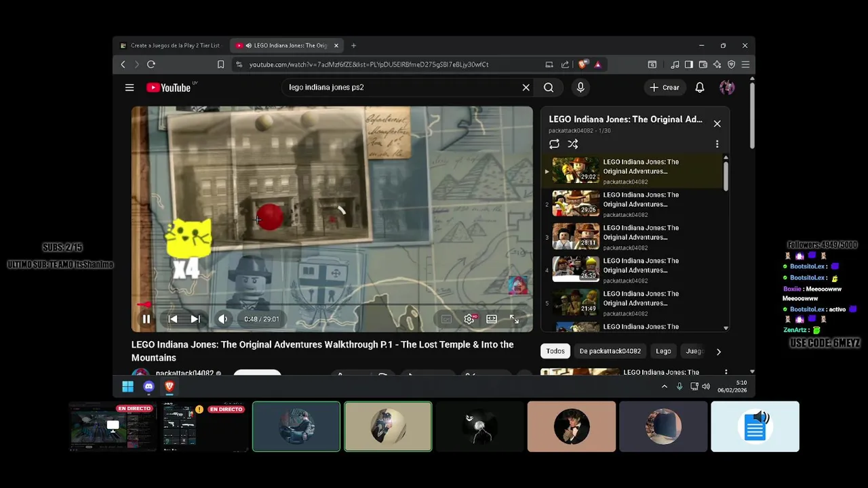Open taskbar volume control
This screenshot has height=488, width=868.
coord(706,386)
